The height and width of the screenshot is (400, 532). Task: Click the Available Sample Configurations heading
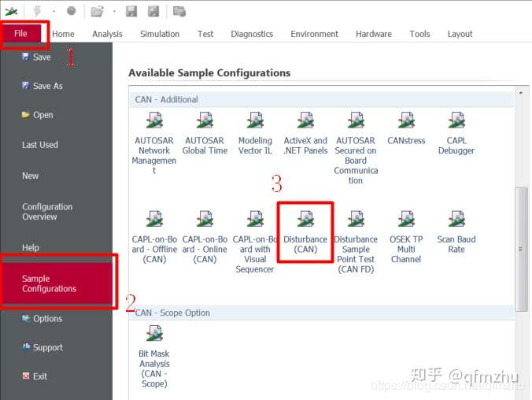(x=209, y=73)
